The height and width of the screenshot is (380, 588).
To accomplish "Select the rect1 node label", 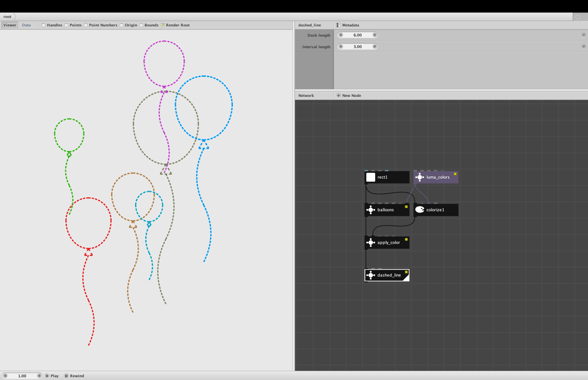I will coord(382,177).
